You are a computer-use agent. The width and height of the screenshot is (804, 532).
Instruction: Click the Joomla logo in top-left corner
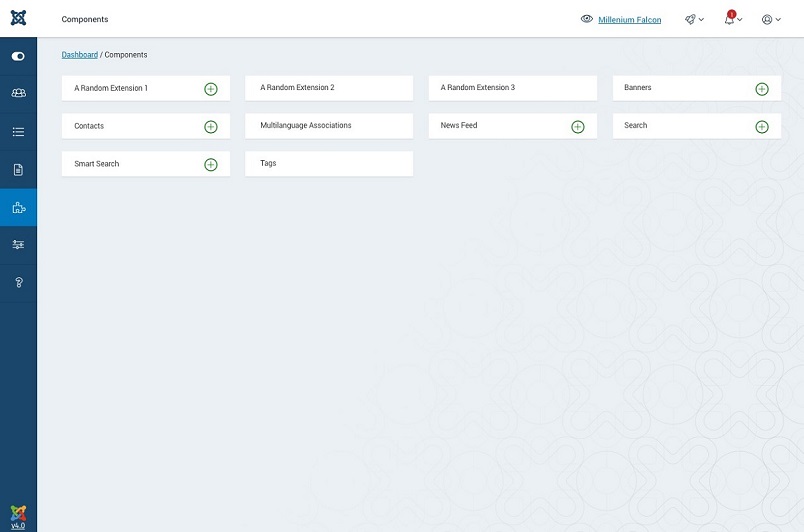coord(18,18)
